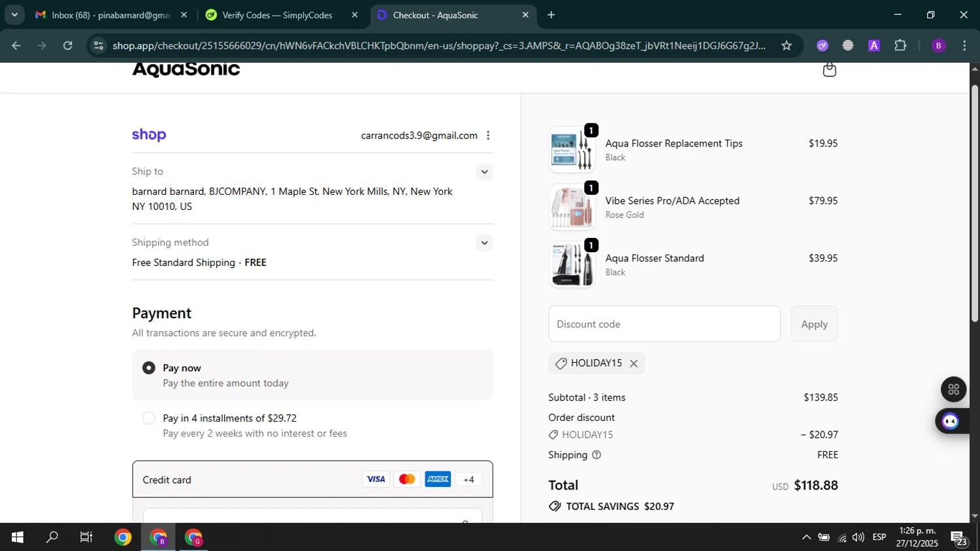The width and height of the screenshot is (980, 551).
Task: Close the Gmail Inbox tab
Action: 184,14
